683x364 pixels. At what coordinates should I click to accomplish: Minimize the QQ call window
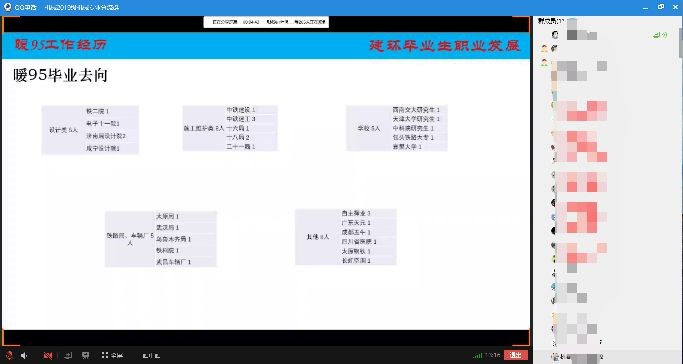pos(645,7)
